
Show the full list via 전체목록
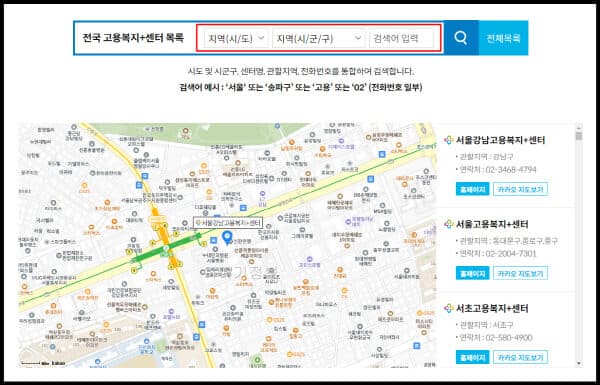click(x=503, y=38)
